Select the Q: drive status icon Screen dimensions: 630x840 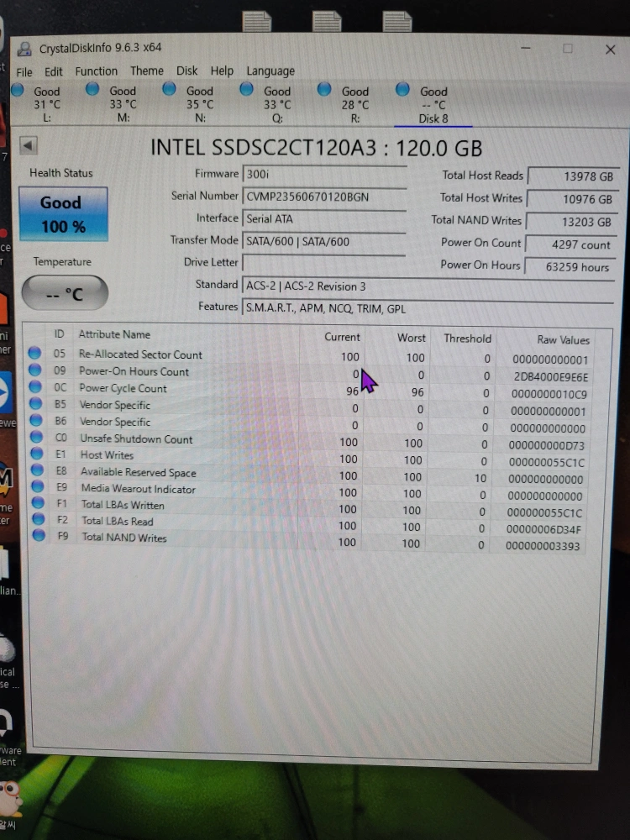[x=246, y=89]
